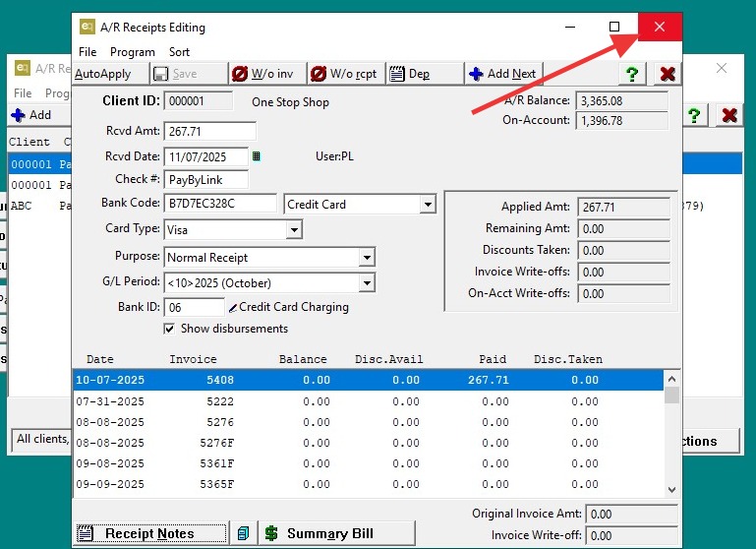Click the W/o inv write-off button
Image resolution: width=756 pixels, height=549 pixels.
[267, 74]
